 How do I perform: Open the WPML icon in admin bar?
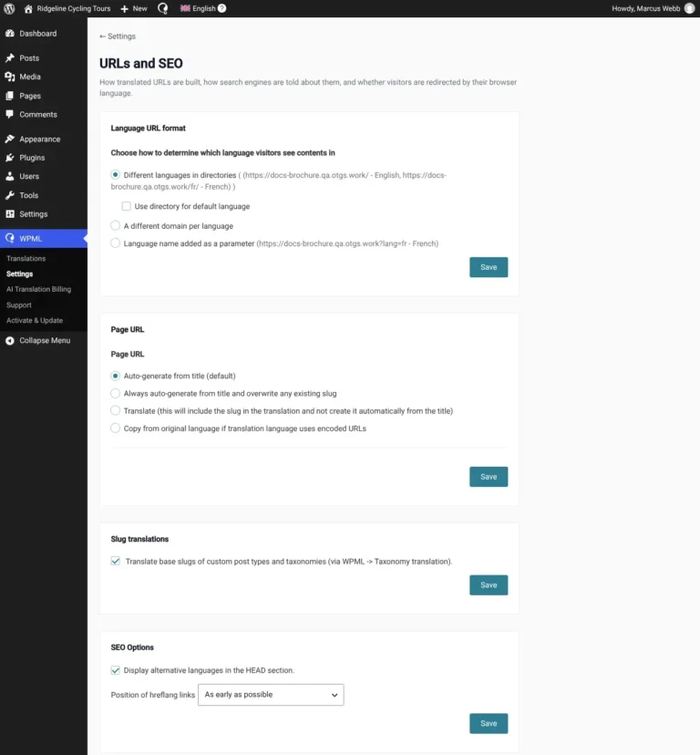(163, 9)
